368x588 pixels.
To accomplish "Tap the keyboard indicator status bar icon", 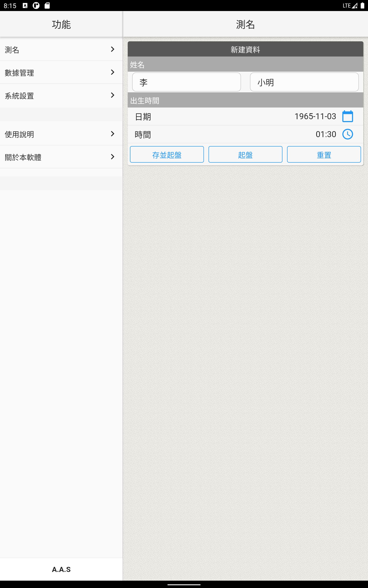I will (25, 6).
